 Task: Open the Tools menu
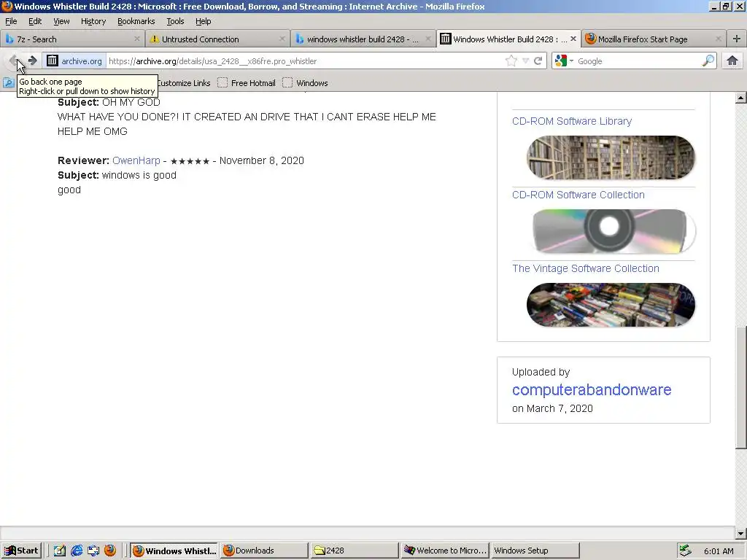point(175,21)
